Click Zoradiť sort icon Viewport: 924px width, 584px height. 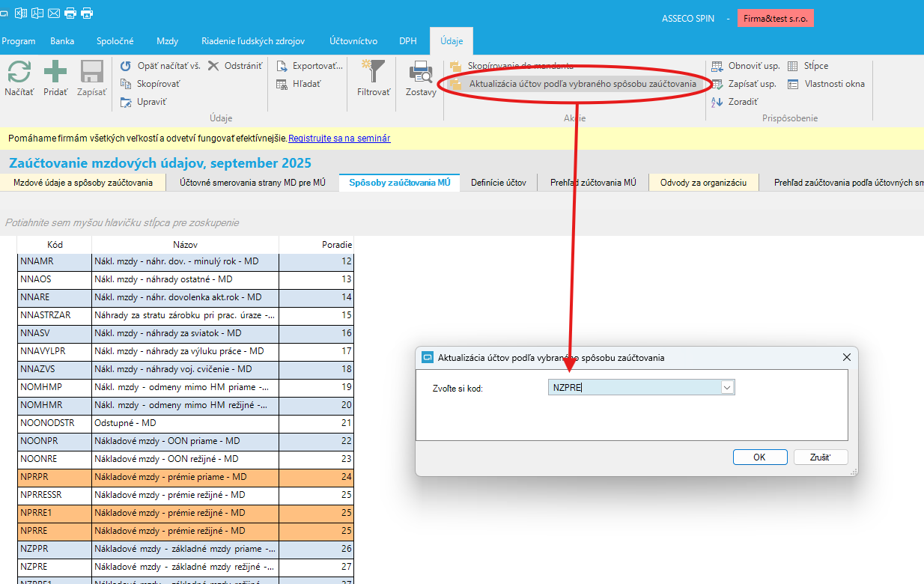point(717,102)
